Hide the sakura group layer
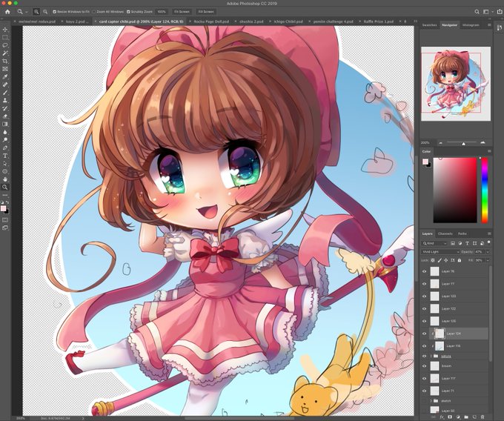This screenshot has height=421, width=504. 424,356
